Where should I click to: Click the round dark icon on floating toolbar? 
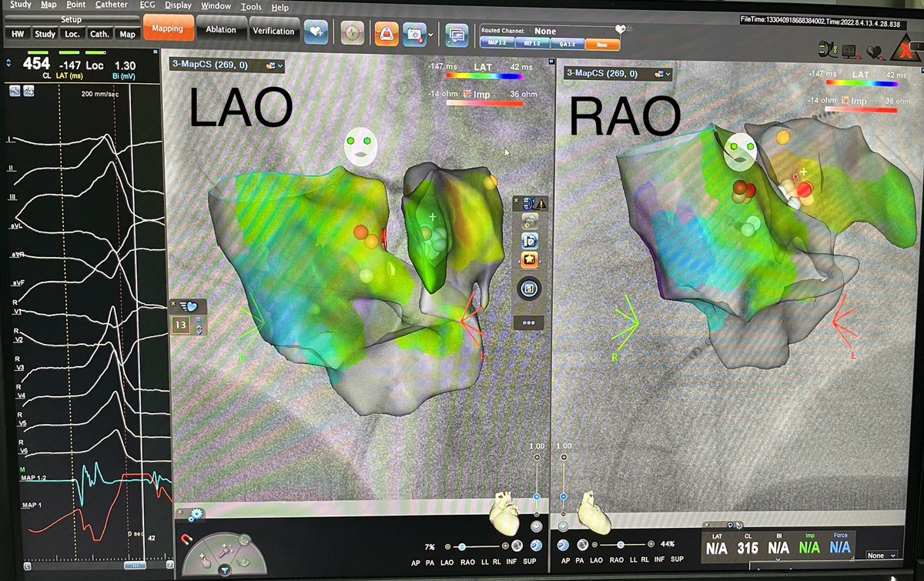tap(530, 289)
